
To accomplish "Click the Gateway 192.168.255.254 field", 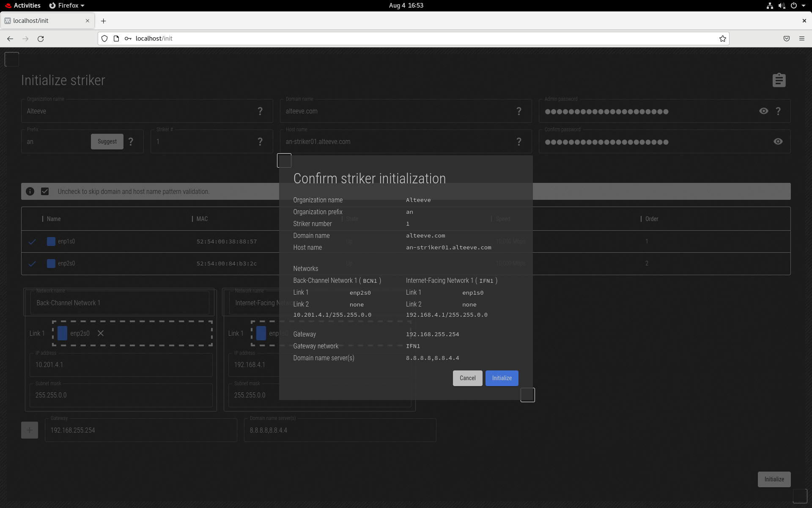I will (141, 430).
